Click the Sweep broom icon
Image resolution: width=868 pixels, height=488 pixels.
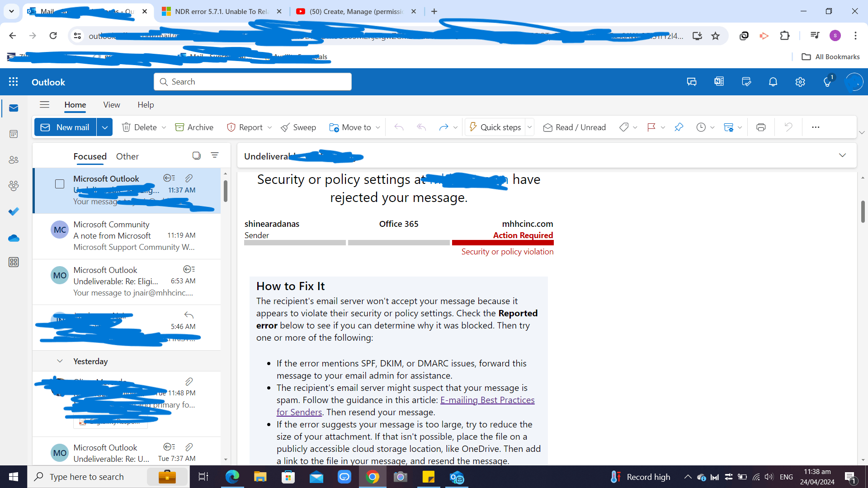tap(285, 127)
